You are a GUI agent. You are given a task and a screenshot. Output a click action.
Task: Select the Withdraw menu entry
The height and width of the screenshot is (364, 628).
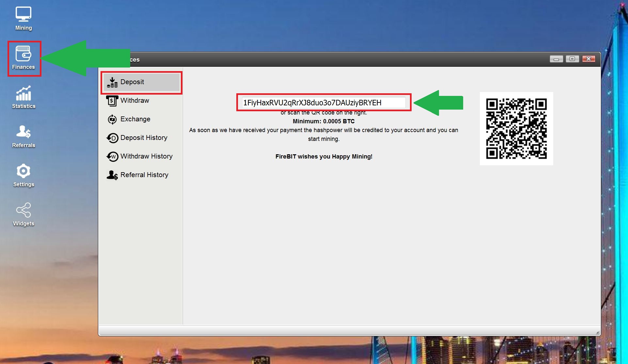click(142, 101)
